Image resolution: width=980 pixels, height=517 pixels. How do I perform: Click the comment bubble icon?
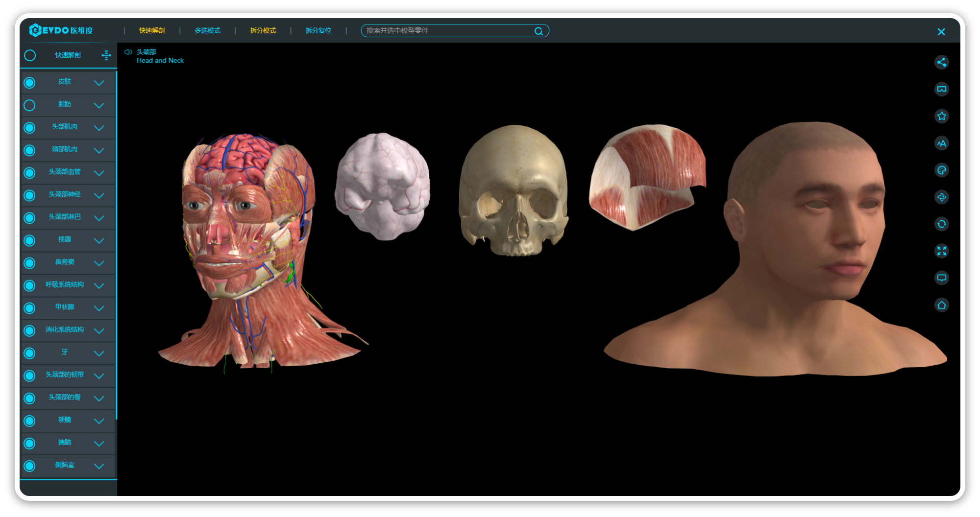pos(942,278)
